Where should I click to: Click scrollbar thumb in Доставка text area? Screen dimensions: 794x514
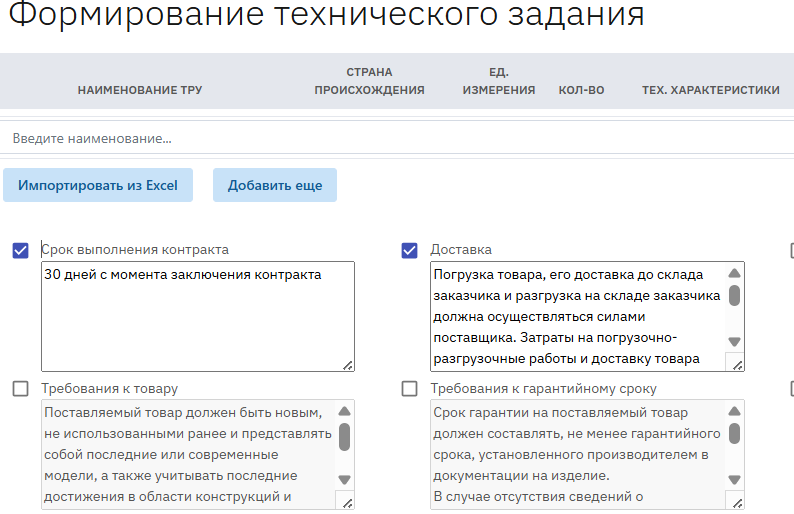click(735, 295)
